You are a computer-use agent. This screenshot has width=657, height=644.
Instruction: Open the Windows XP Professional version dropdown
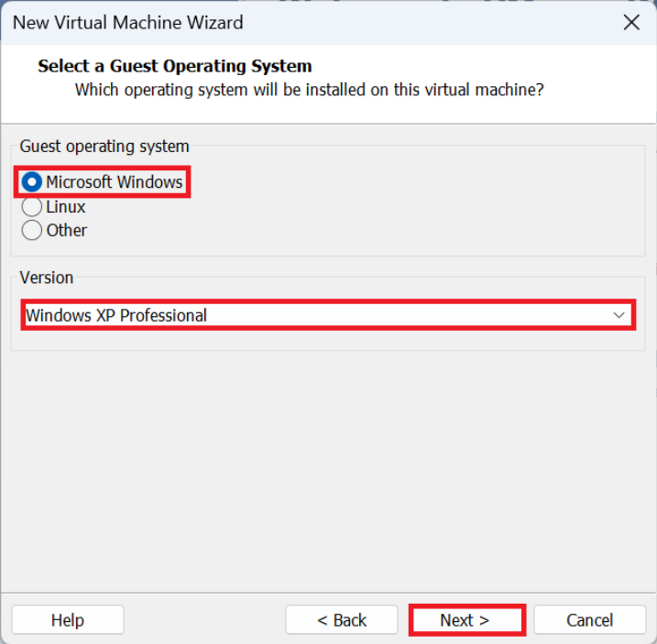[x=328, y=315]
